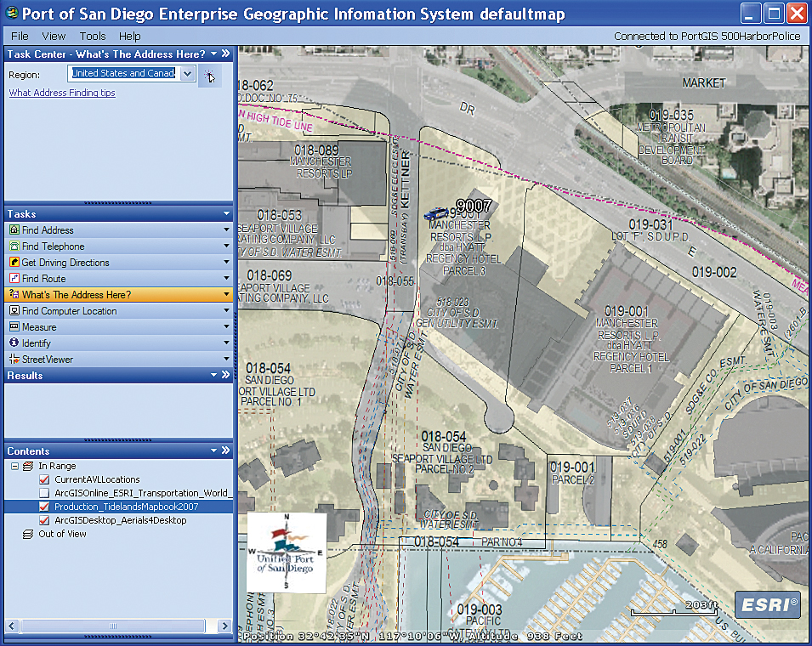Open the Help menu
This screenshot has width=812, height=646.
click(x=129, y=37)
